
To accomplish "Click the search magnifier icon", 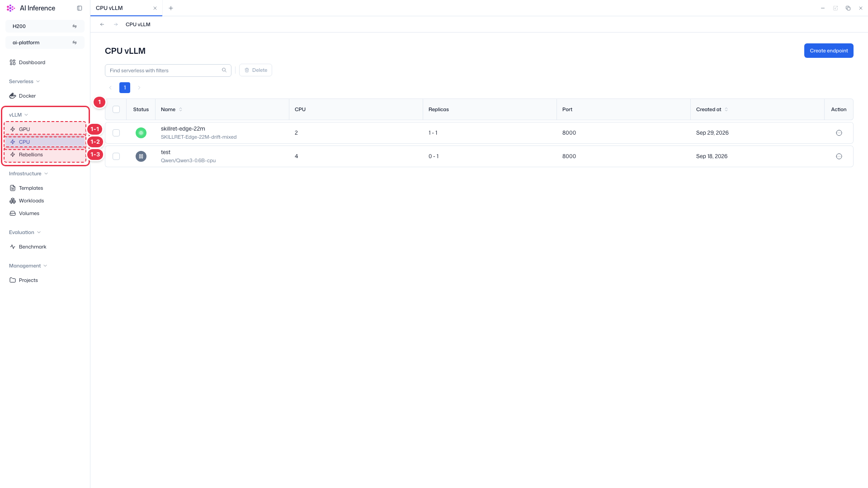I will [224, 70].
